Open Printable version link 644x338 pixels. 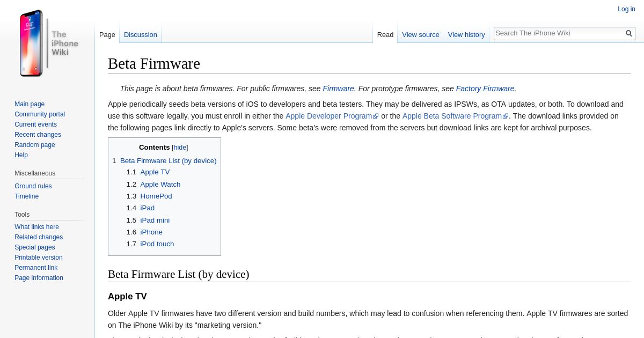point(39,258)
